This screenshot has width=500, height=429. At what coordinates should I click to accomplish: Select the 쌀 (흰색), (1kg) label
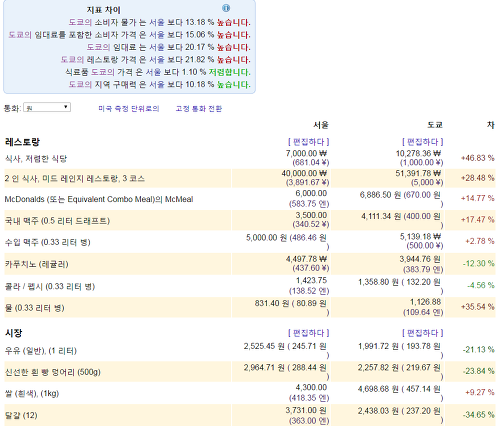point(32,394)
